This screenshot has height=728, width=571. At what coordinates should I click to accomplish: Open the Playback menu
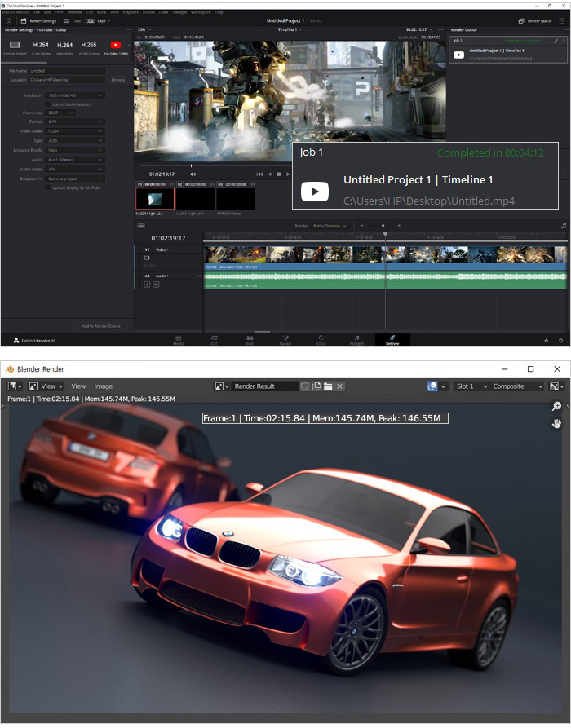coord(129,11)
